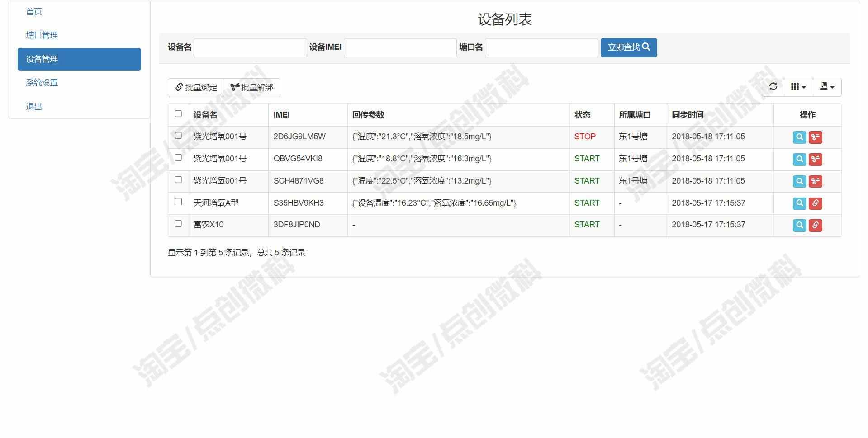Click the 批量绑定 button
The height and width of the screenshot is (438, 868).
(196, 87)
